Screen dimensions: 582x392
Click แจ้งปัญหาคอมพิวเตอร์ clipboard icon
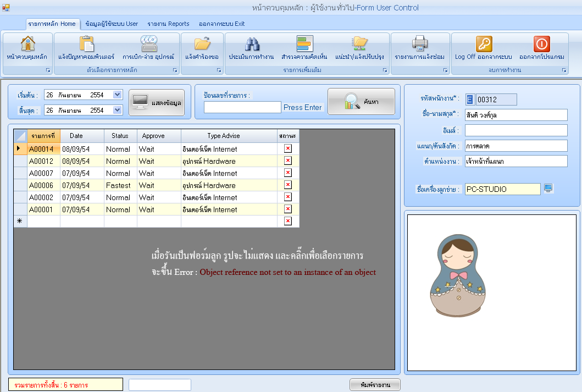tap(86, 44)
